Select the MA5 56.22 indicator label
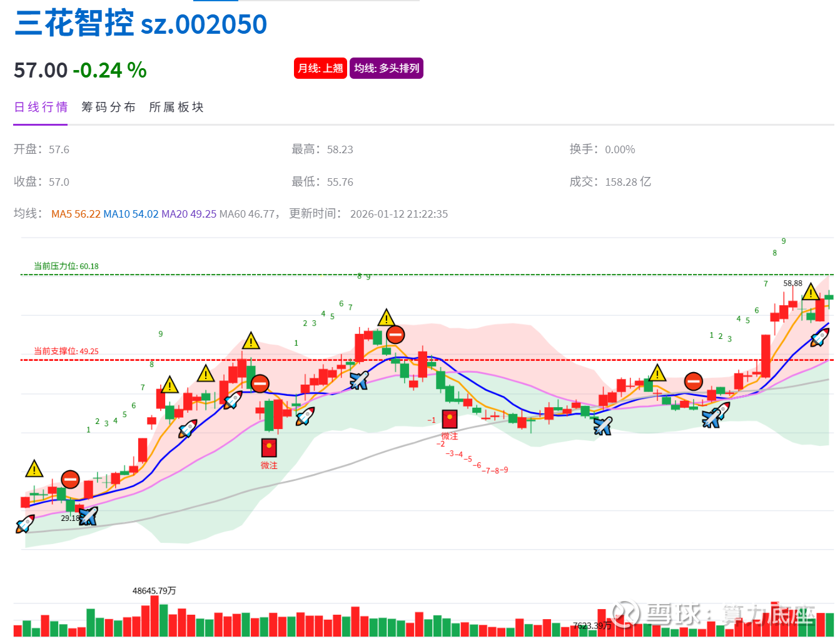This screenshot has height=641, width=840. pos(76,214)
